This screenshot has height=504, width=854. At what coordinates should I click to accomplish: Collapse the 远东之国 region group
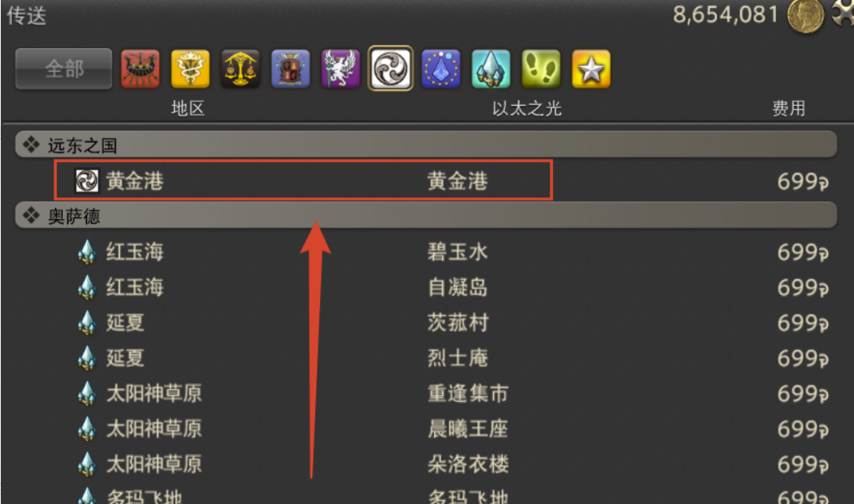tap(426, 145)
